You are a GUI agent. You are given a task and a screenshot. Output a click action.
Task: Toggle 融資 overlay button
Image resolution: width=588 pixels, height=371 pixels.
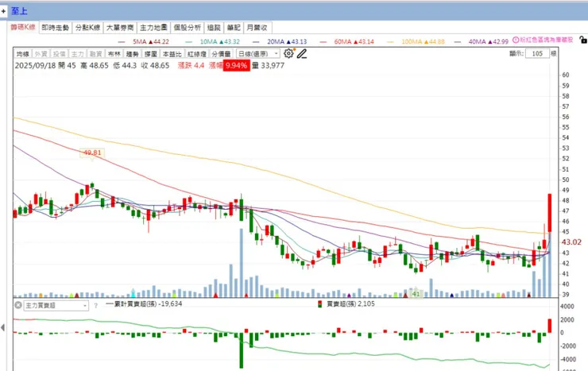pyautogui.click(x=96, y=54)
